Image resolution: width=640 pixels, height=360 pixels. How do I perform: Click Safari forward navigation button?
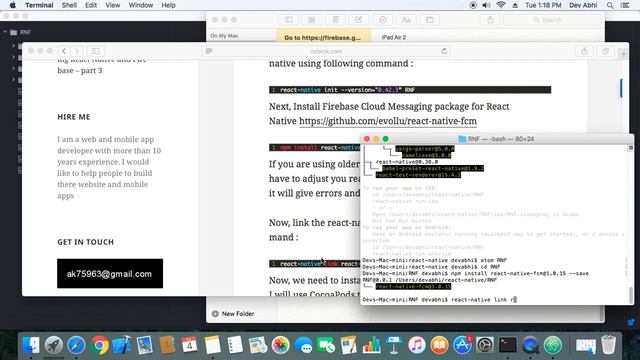click(76, 51)
